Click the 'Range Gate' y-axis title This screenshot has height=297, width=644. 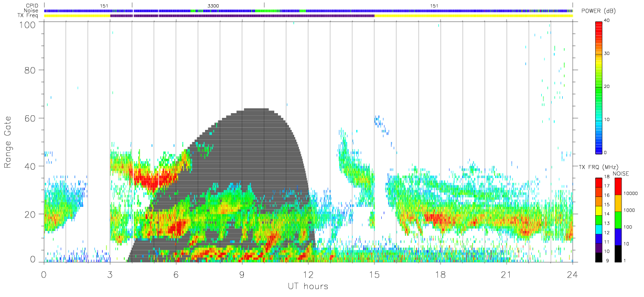[x=8, y=142]
